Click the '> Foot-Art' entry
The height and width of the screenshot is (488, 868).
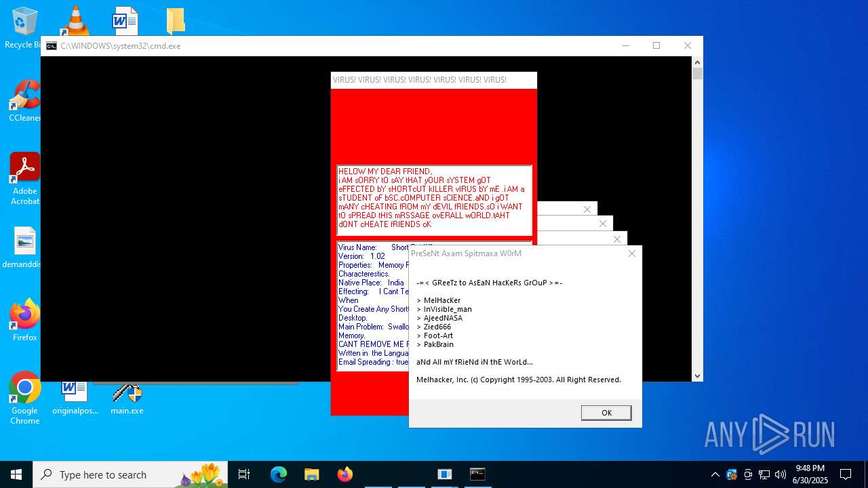click(435, 335)
